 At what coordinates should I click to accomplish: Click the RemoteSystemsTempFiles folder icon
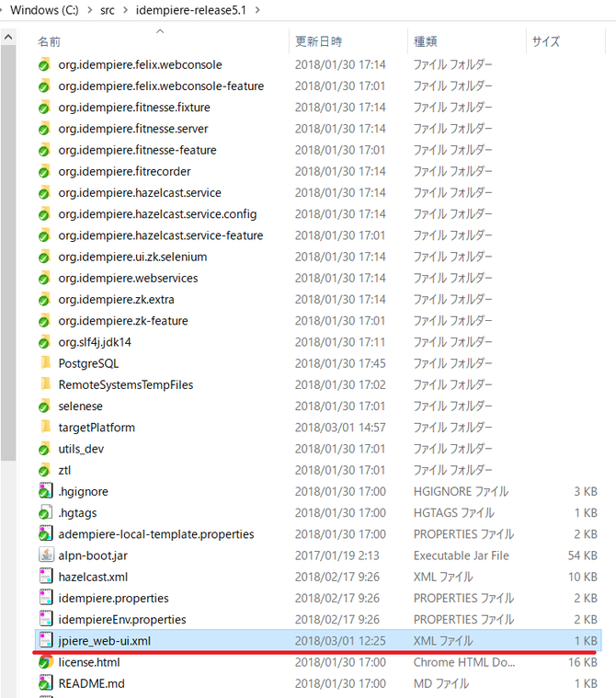coord(45,384)
